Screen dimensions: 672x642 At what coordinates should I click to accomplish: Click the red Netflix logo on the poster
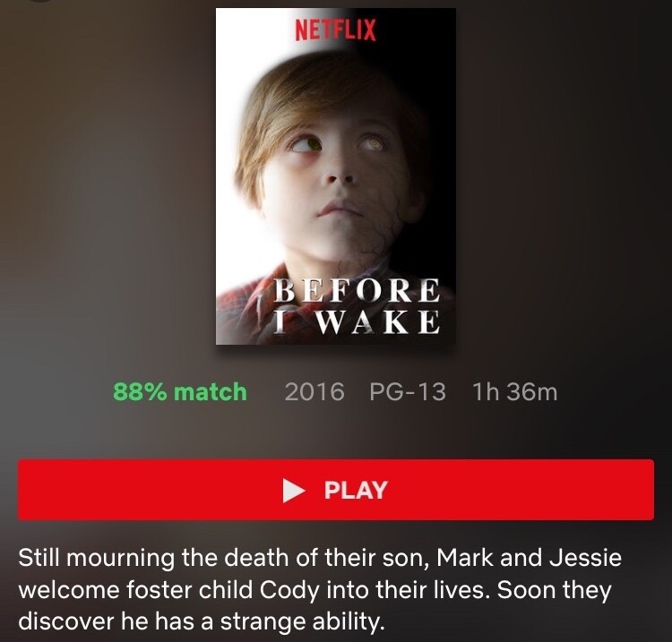click(x=336, y=30)
